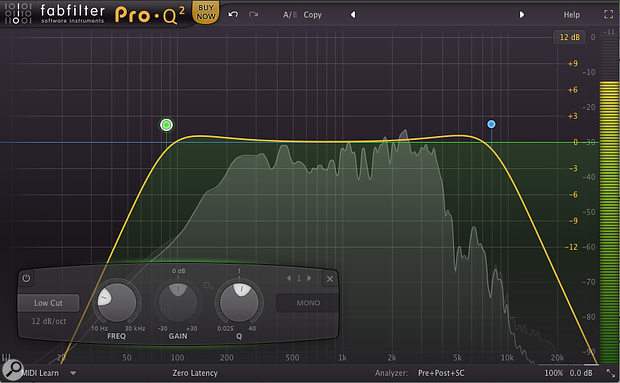
Task: Click the 100% output scale value
Action: pyautogui.click(x=554, y=373)
